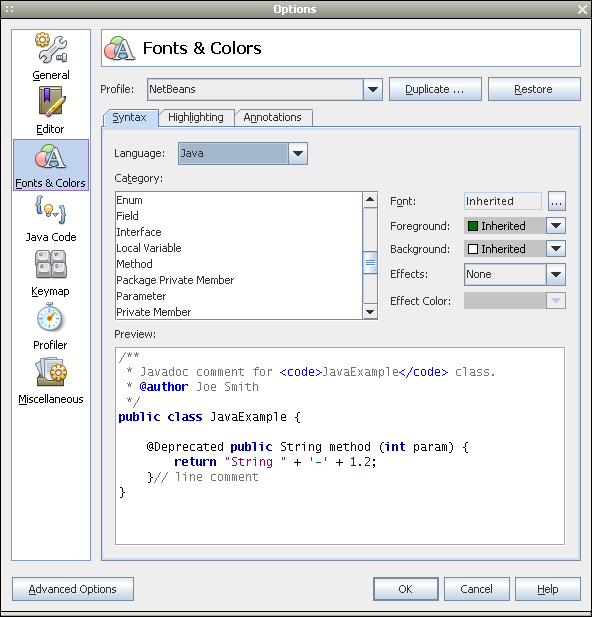
Task: Click the Cancel button
Action: (x=477, y=589)
